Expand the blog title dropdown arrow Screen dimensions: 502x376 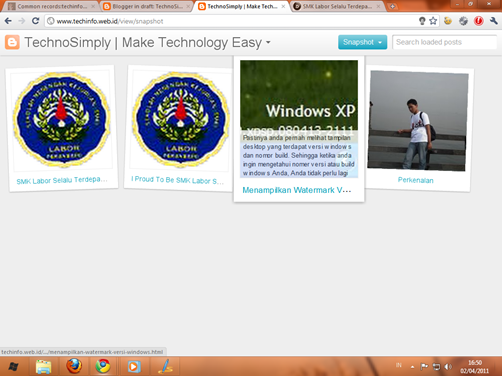click(268, 43)
